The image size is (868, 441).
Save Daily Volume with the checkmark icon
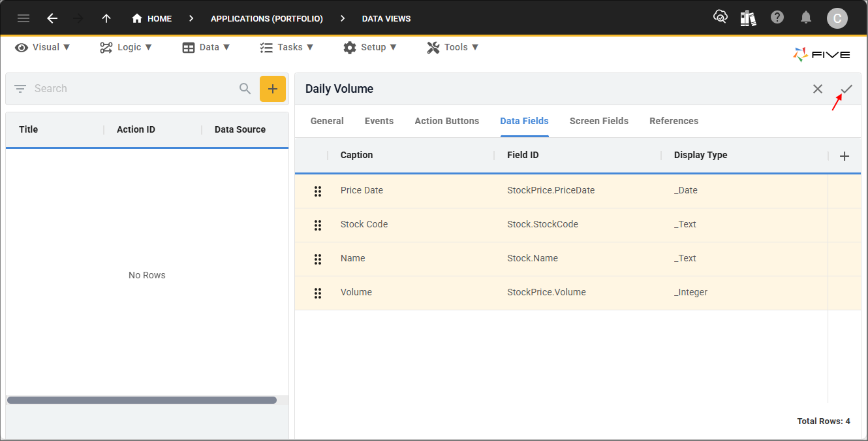(846, 89)
